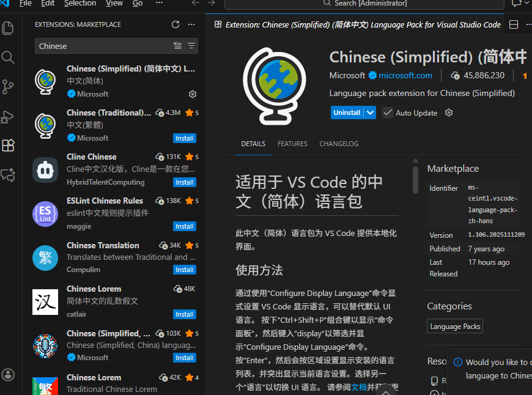The height and width of the screenshot is (395, 532).
Task: Install Chinese (Simplified, China) language extension
Action: [184, 358]
